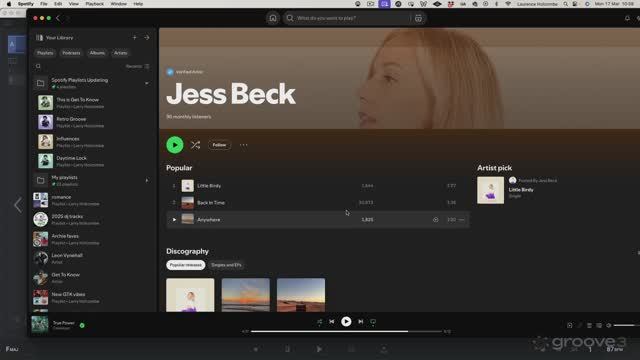Go to the Home icon in top bar
The width and height of the screenshot is (640, 360).
pyautogui.click(x=273, y=18)
